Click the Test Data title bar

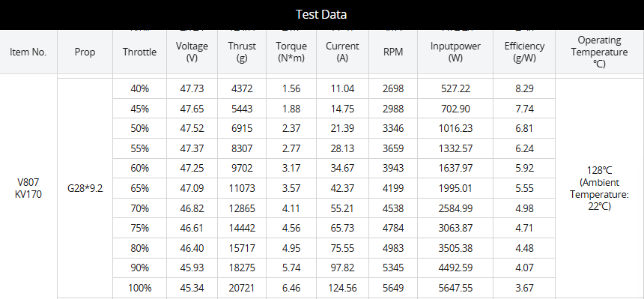321,15
